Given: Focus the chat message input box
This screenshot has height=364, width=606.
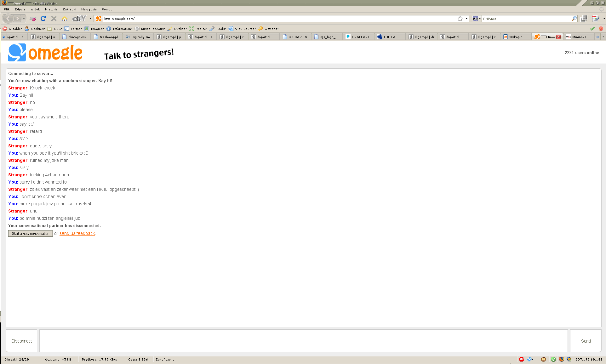Looking at the screenshot, I should [x=304, y=341].
